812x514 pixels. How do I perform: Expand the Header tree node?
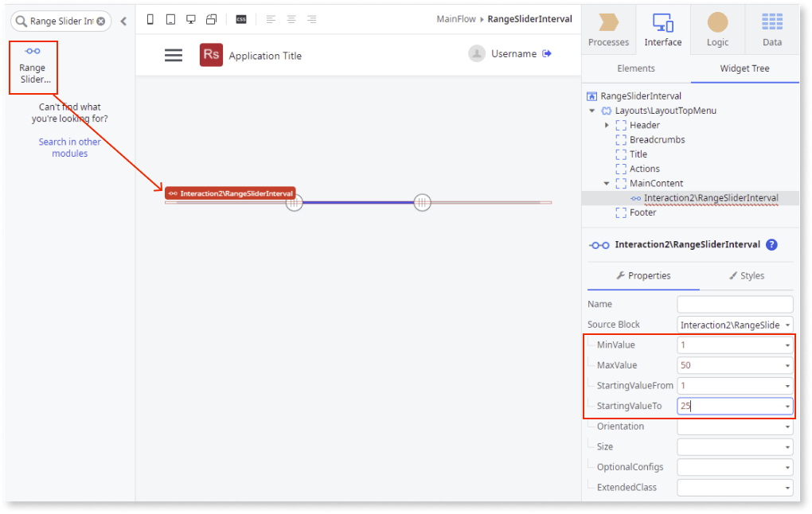tap(607, 124)
